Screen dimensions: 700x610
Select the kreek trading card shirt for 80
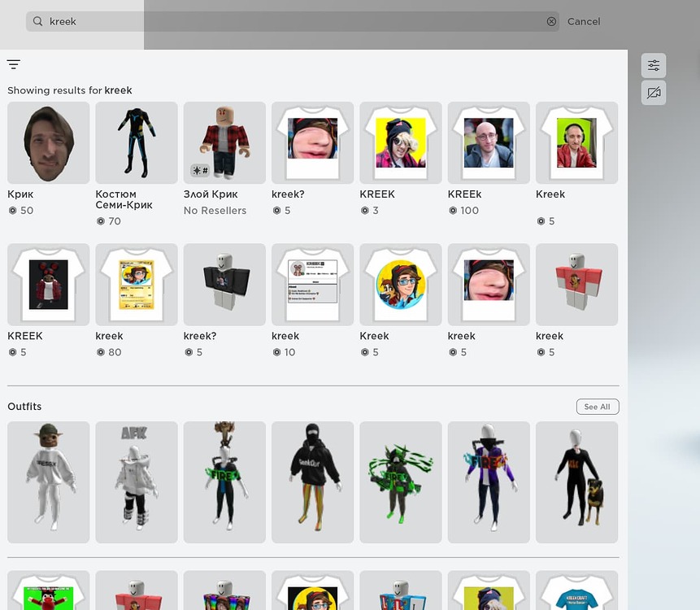pyautogui.click(x=136, y=284)
